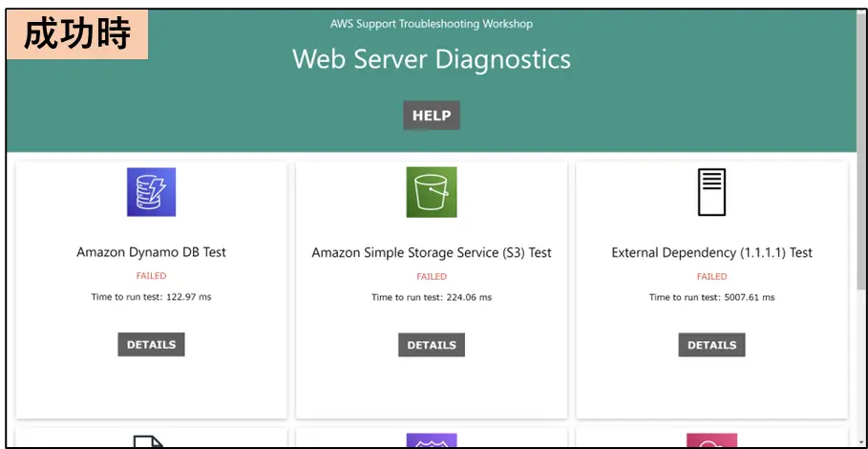Click FAILED status under External Dependency Test
The height and width of the screenshot is (449, 868).
pyautogui.click(x=711, y=276)
